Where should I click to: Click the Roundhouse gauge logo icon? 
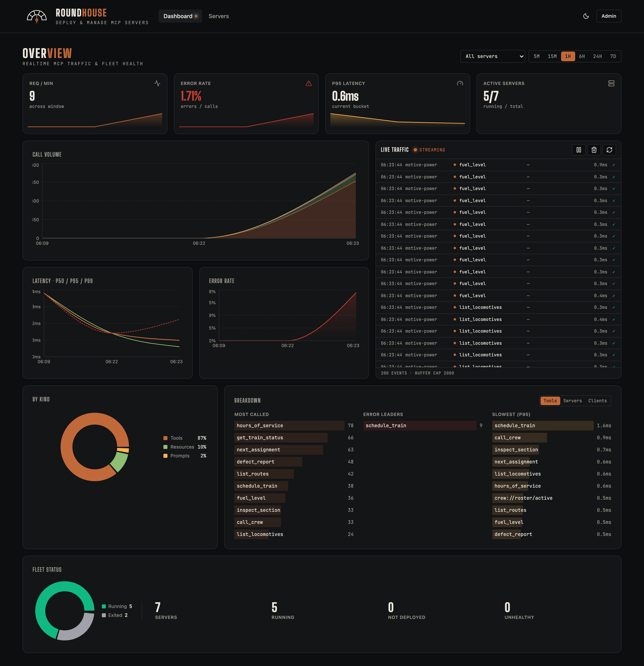click(37, 16)
